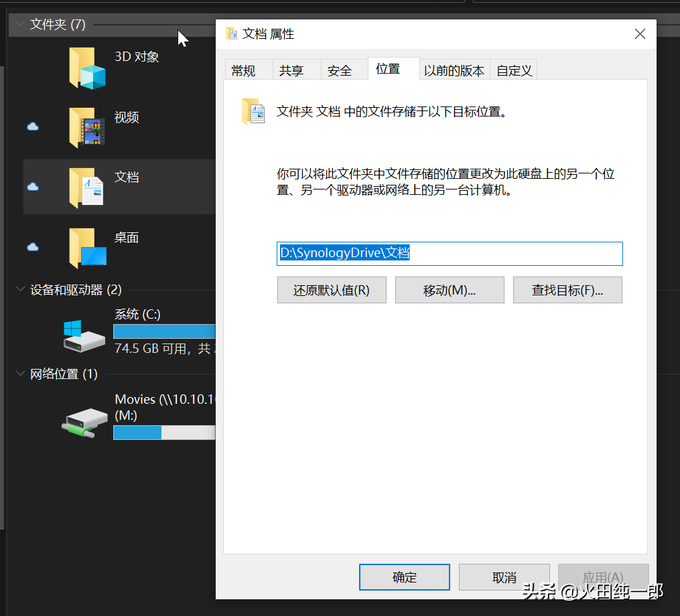Click the Movies (M:) usage bar
This screenshot has width=680, height=616.
click(x=164, y=433)
